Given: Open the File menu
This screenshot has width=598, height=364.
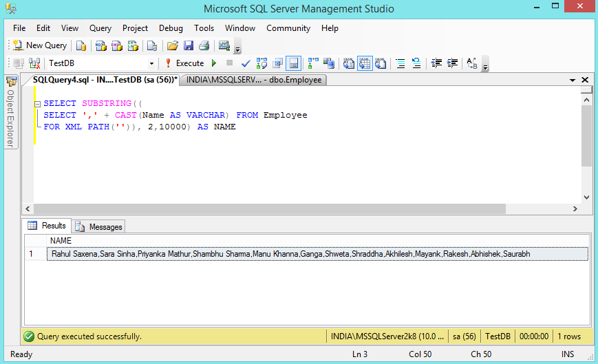Looking at the screenshot, I should click(19, 28).
